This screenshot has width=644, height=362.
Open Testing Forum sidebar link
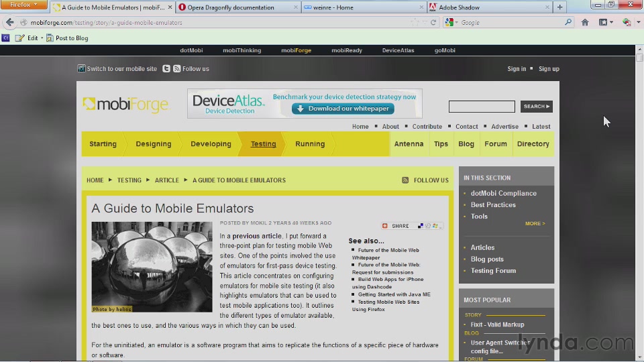tap(493, 271)
